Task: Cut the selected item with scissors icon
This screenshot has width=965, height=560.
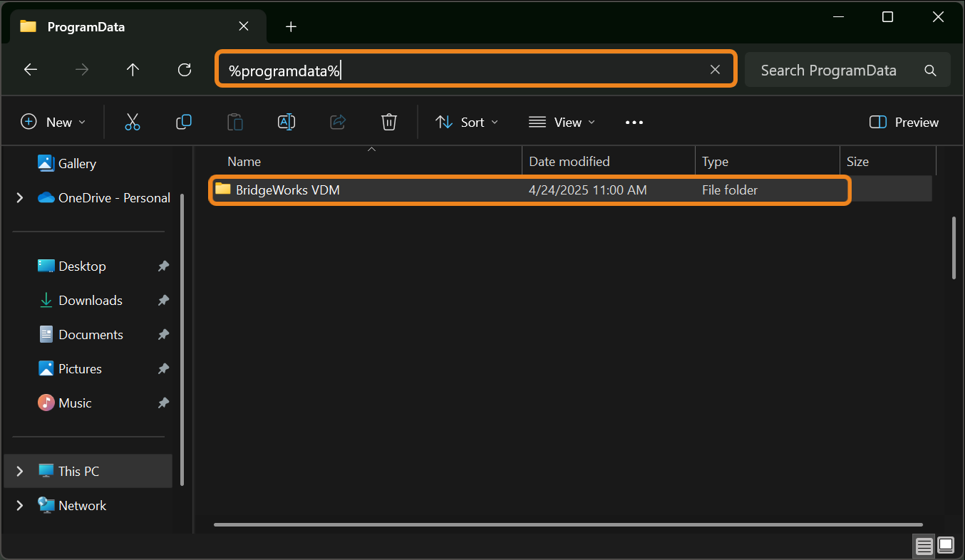Action: coord(133,122)
